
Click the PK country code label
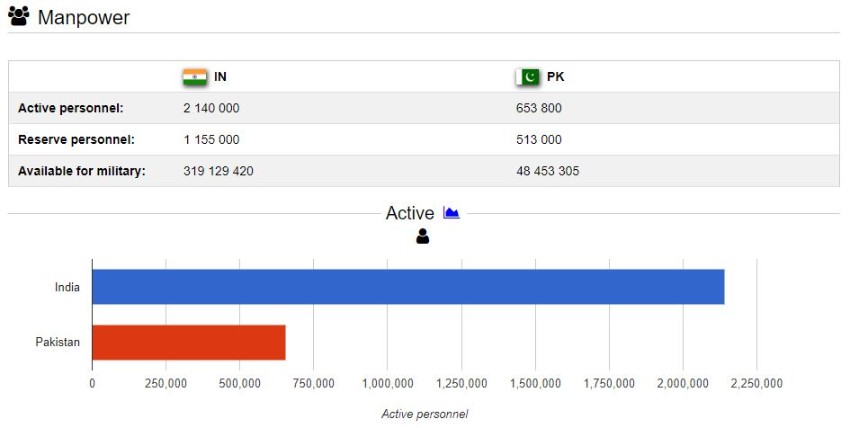pos(555,77)
